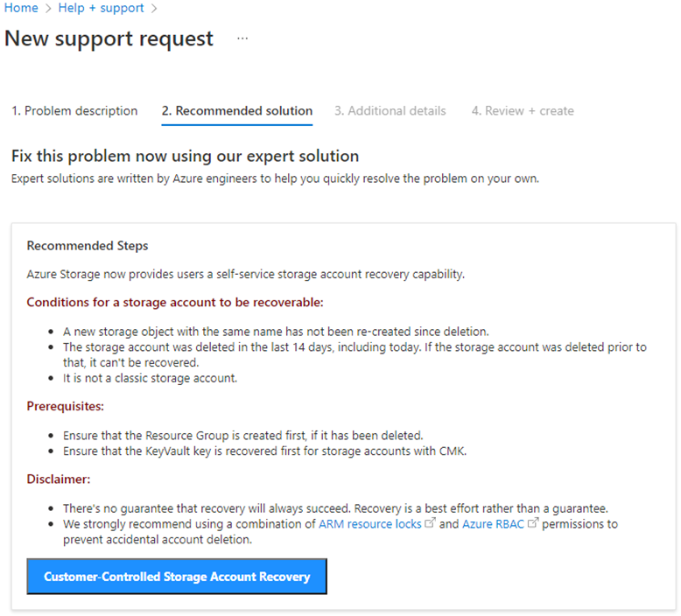Start Customer-Controlled Storage Account Recovery
The width and height of the screenshot is (681, 616).
[x=177, y=577]
